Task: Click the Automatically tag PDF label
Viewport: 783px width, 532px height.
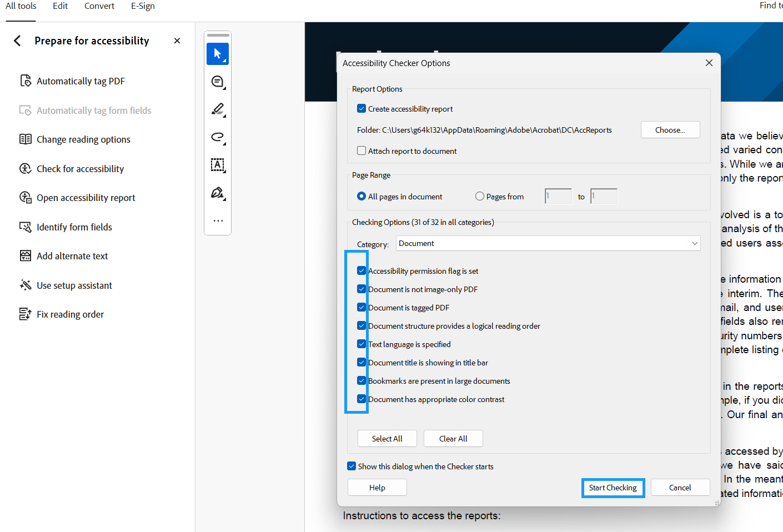Action: tap(81, 81)
